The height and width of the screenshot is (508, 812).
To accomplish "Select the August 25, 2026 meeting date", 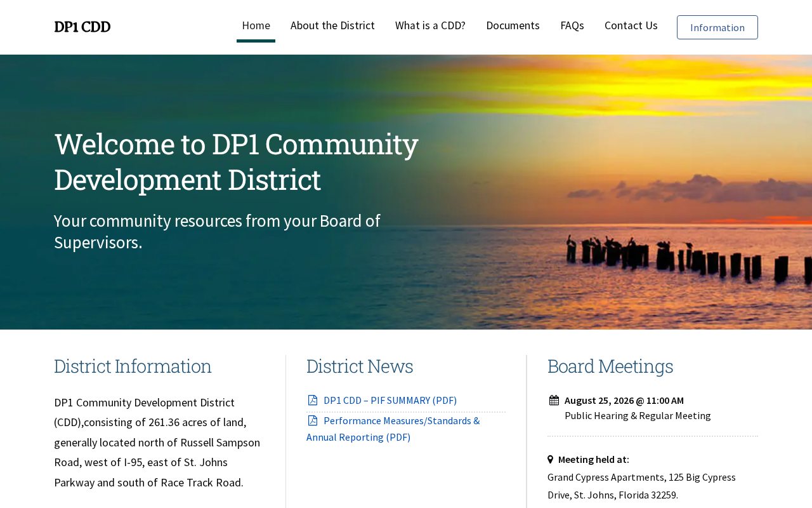I will (x=624, y=400).
